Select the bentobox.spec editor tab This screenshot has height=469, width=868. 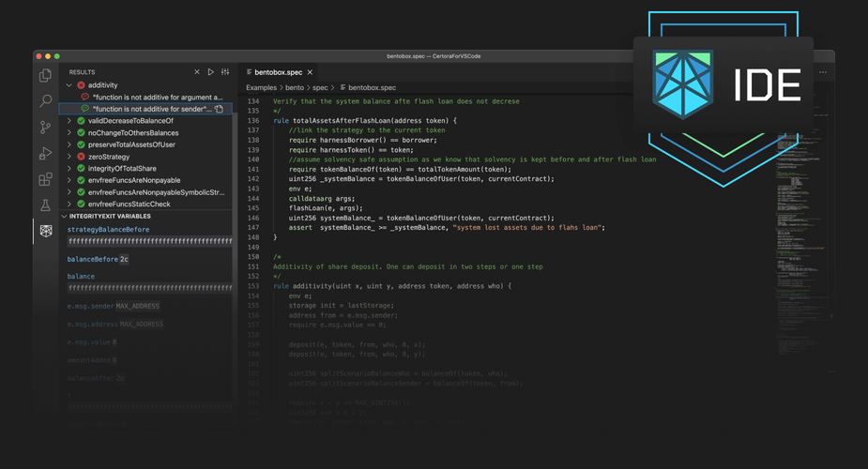click(278, 72)
